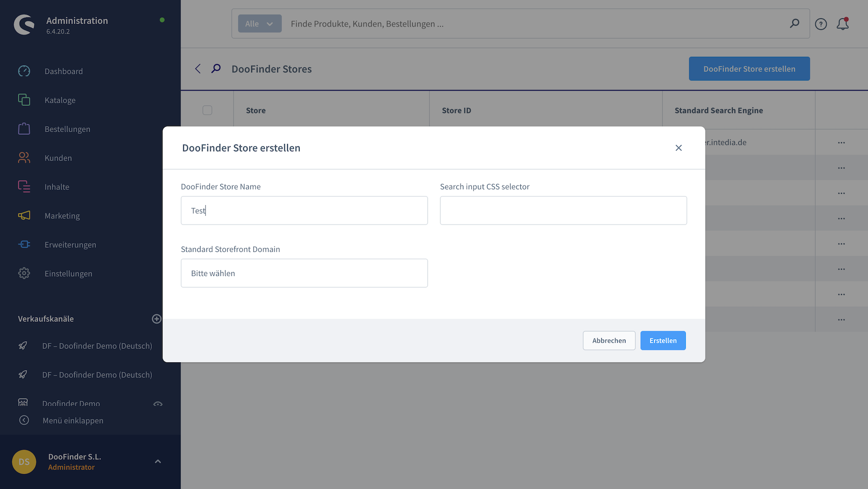
Task: Click the Verkaufskanäle section heading
Action: [x=46, y=319]
